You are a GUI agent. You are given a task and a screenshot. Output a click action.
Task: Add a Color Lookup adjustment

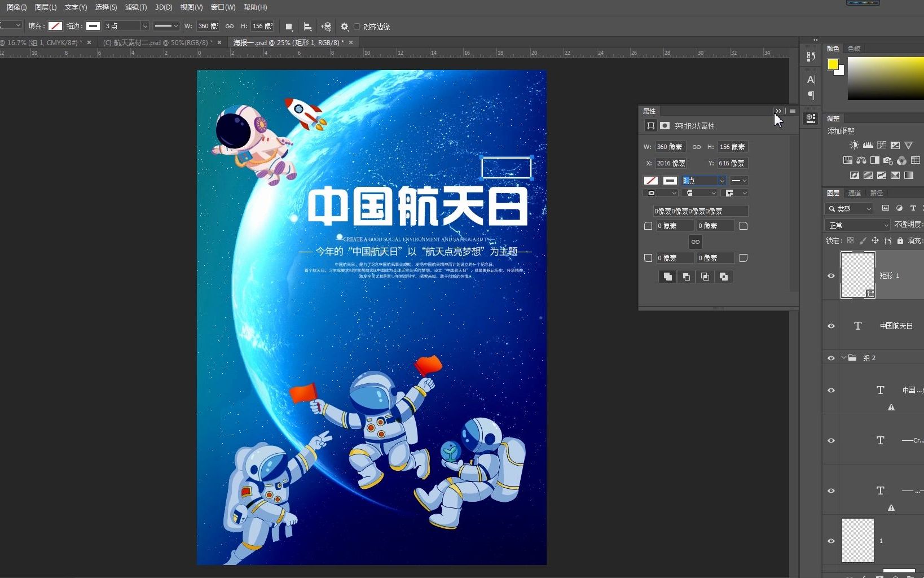(915, 160)
